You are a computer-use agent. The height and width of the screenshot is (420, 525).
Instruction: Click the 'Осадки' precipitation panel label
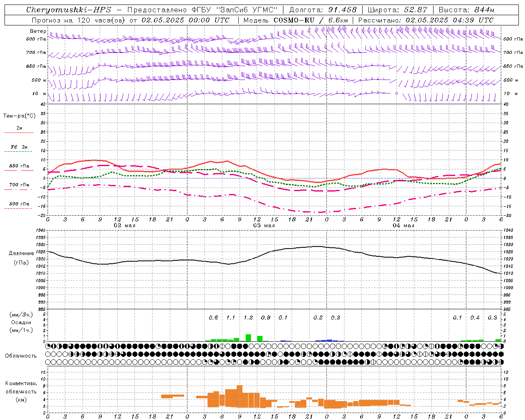click(x=21, y=322)
